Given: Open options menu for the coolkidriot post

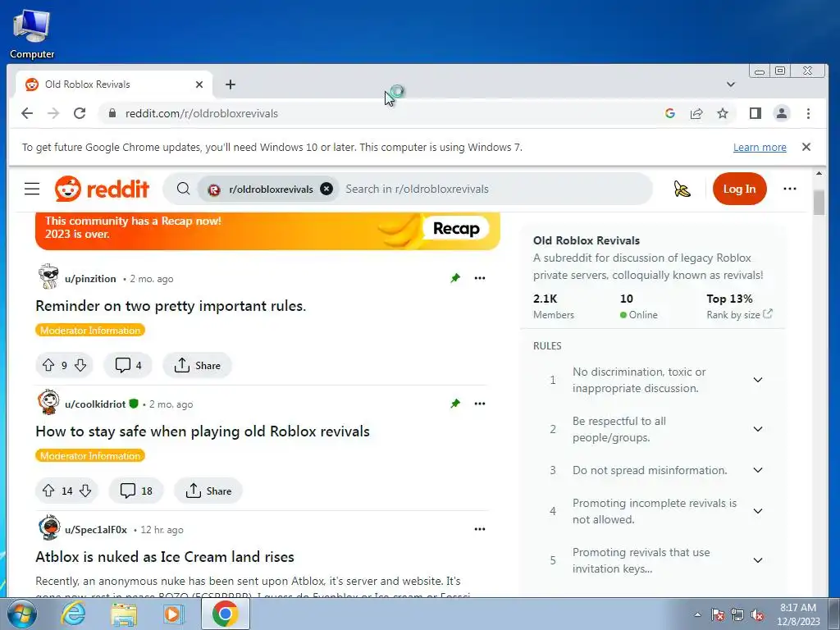Looking at the screenshot, I should coord(479,404).
